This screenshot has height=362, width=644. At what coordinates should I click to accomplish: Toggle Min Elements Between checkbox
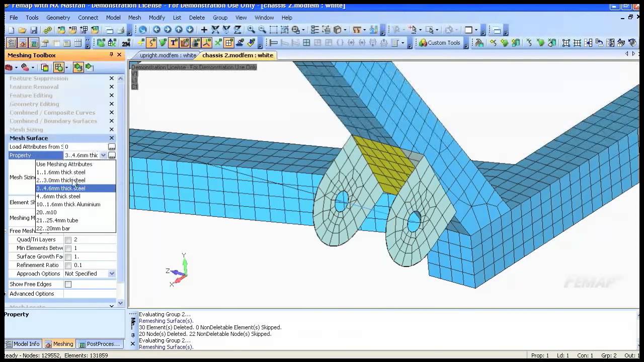(68, 248)
